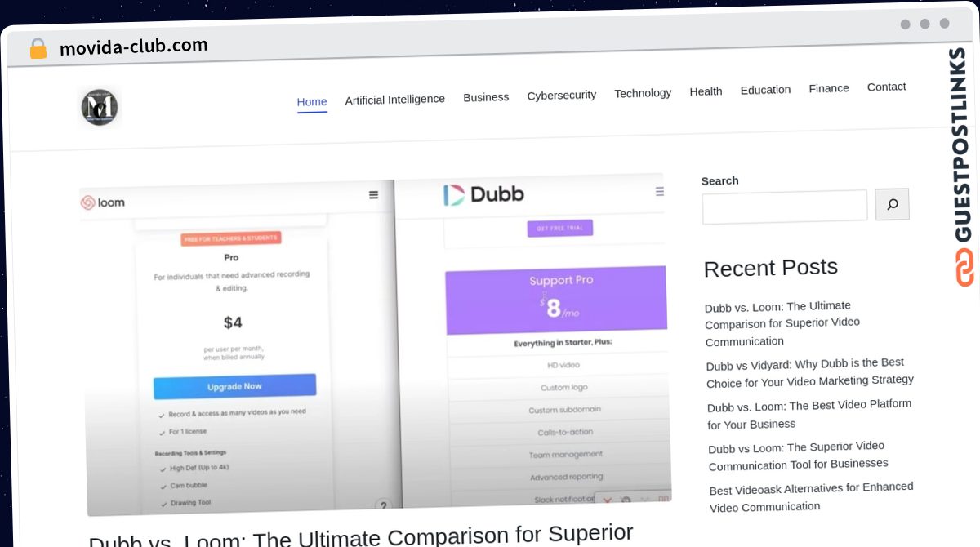980x547 pixels.
Task: Go to the Finance category
Action: [829, 88]
